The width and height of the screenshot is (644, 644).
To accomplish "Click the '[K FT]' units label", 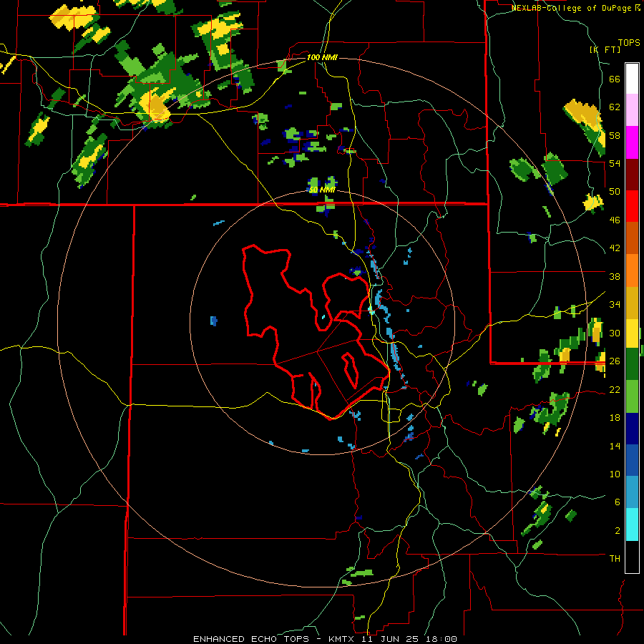I will 605,49.
